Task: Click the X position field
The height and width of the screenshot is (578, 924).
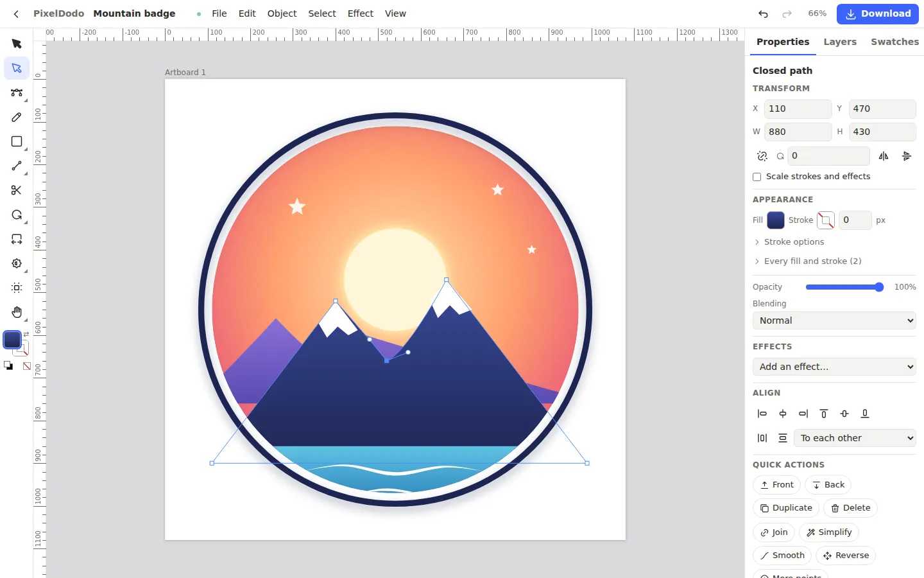Action: coord(798,109)
